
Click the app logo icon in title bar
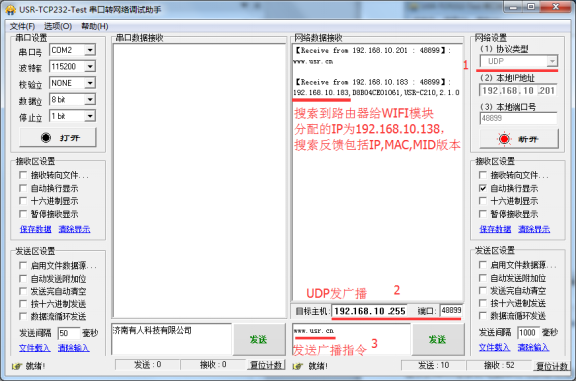(x=10, y=9)
